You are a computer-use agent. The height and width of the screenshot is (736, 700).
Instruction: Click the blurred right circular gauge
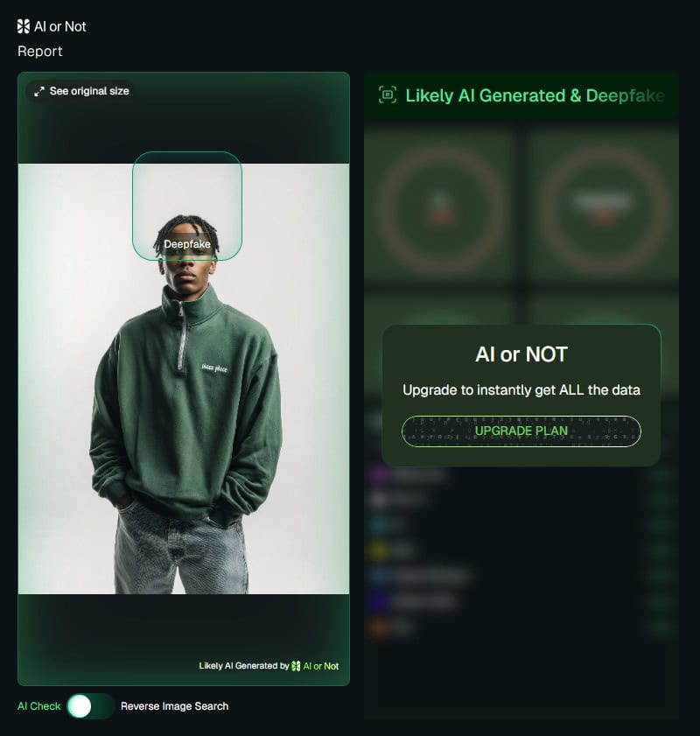604,208
